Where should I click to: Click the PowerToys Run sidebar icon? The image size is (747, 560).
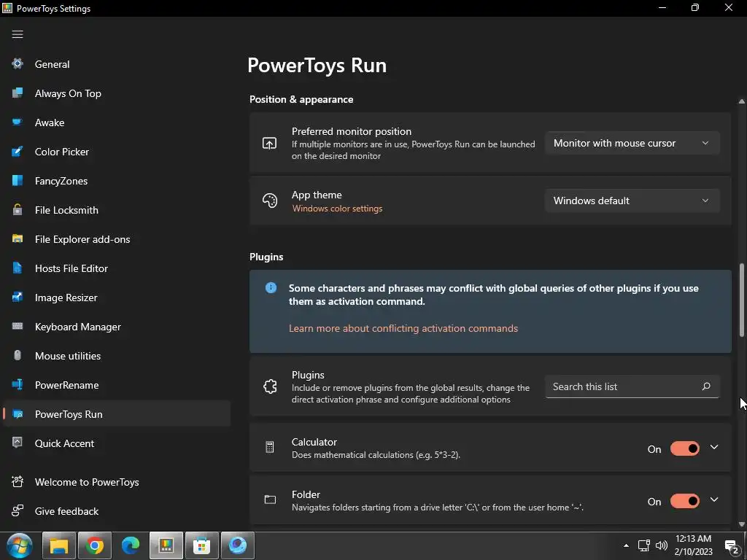[18, 414]
